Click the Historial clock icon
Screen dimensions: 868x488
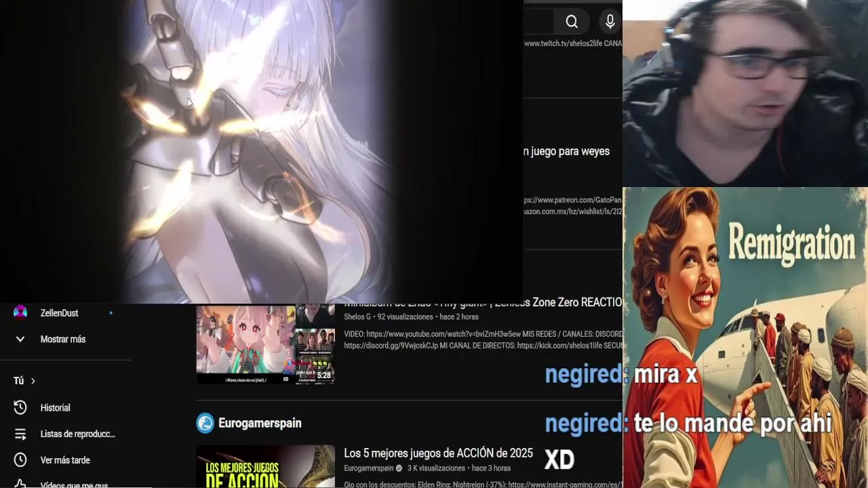tap(20, 407)
